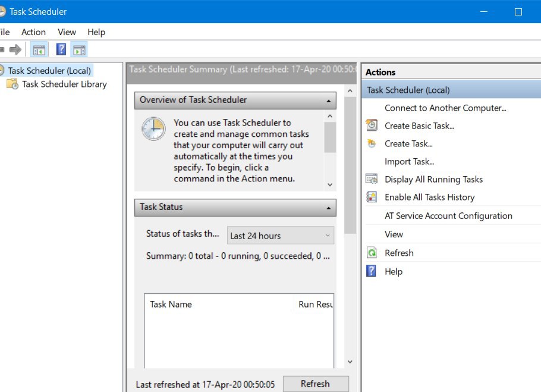The image size is (541, 392).
Task: Click the Refresh button at the bottom
Action: coord(315,384)
